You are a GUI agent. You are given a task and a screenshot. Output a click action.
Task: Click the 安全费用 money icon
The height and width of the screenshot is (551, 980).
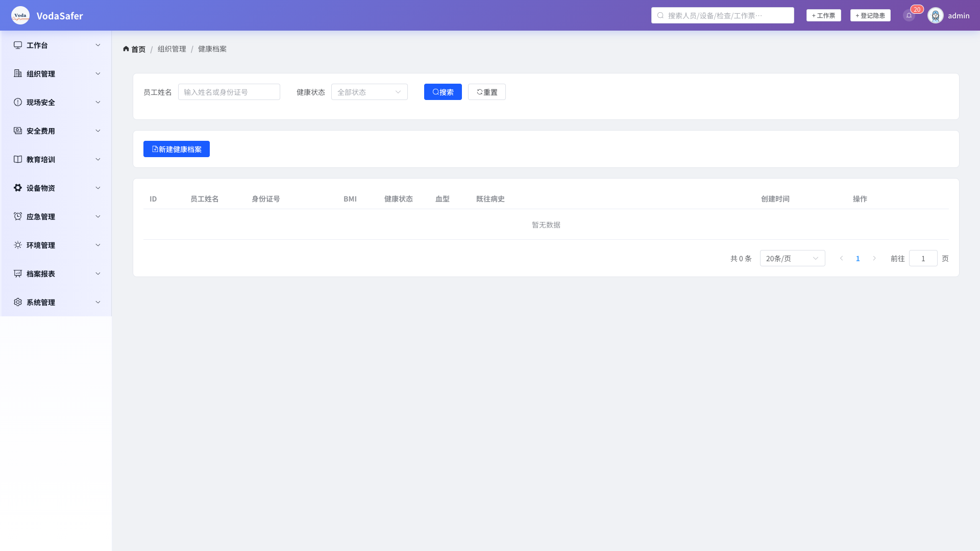18,131
